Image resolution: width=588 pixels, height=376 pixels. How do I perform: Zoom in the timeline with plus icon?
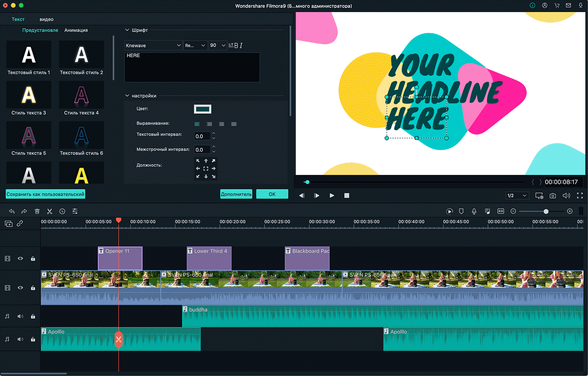(570, 211)
